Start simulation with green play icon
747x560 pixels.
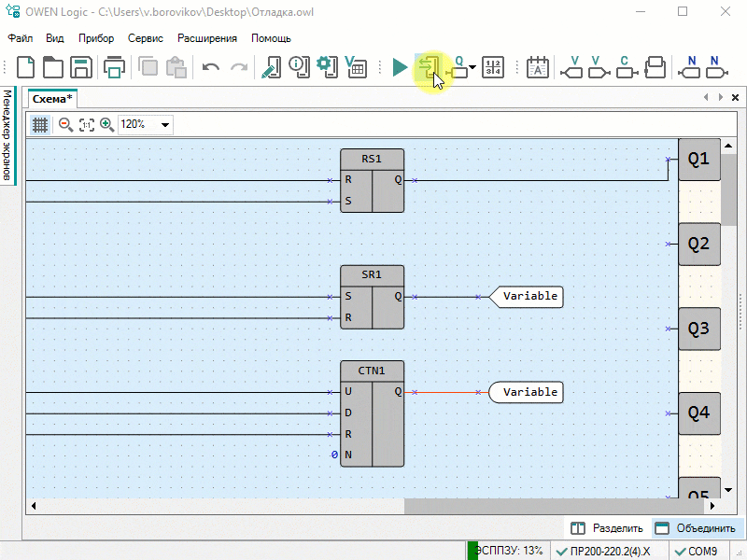coord(400,67)
